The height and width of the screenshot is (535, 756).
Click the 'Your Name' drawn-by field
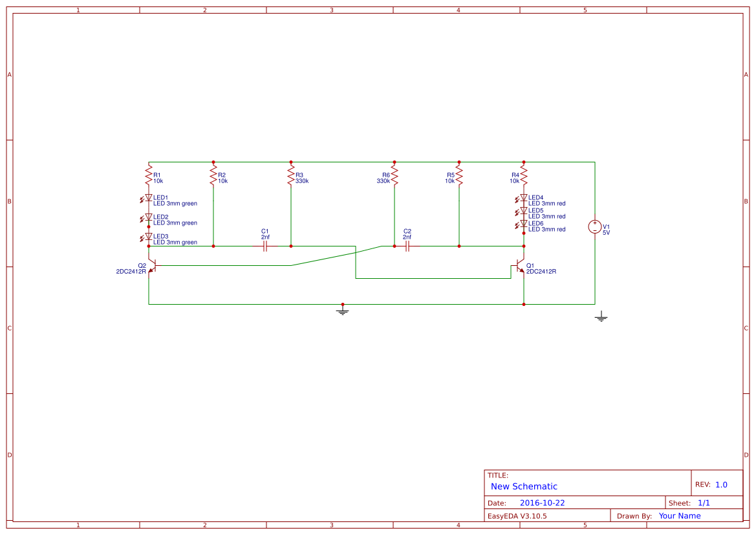pos(680,516)
